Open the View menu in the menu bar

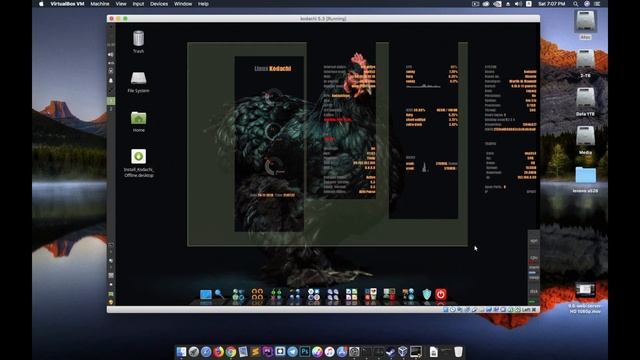(121, 4)
